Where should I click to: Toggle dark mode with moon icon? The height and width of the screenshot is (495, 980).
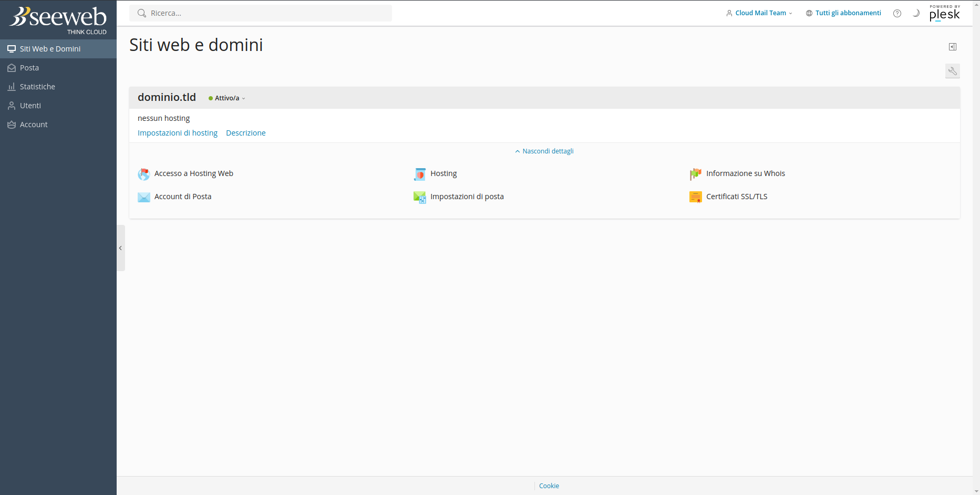click(x=916, y=13)
